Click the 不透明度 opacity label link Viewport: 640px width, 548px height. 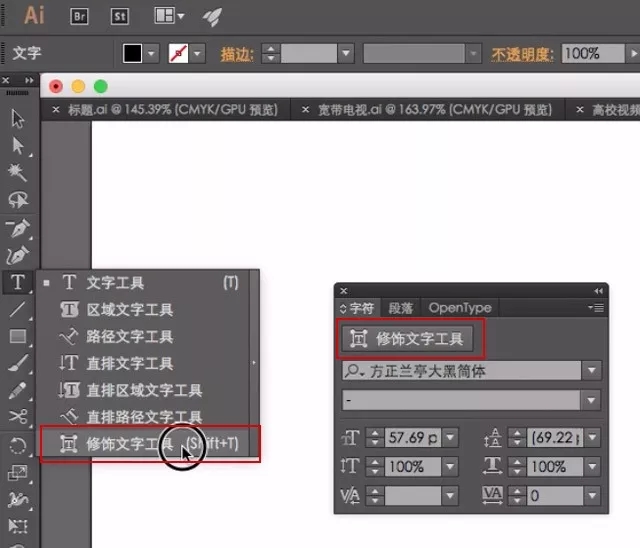click(522, 54)
